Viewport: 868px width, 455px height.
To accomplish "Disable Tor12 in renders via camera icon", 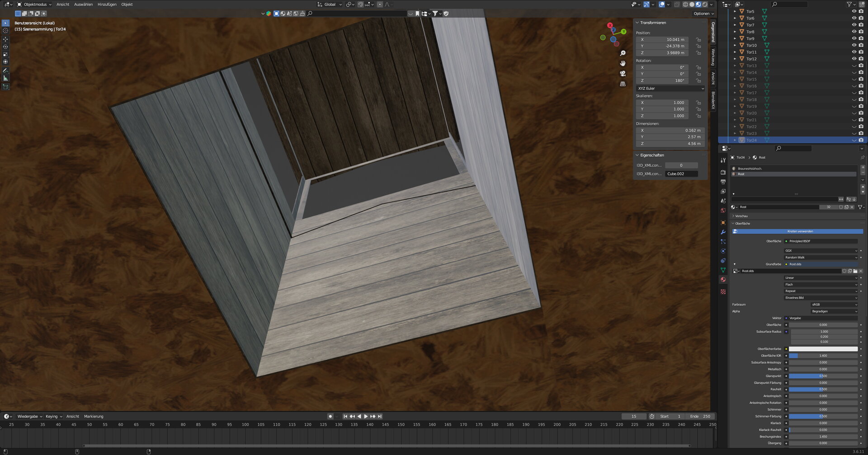I will [861, 59].
